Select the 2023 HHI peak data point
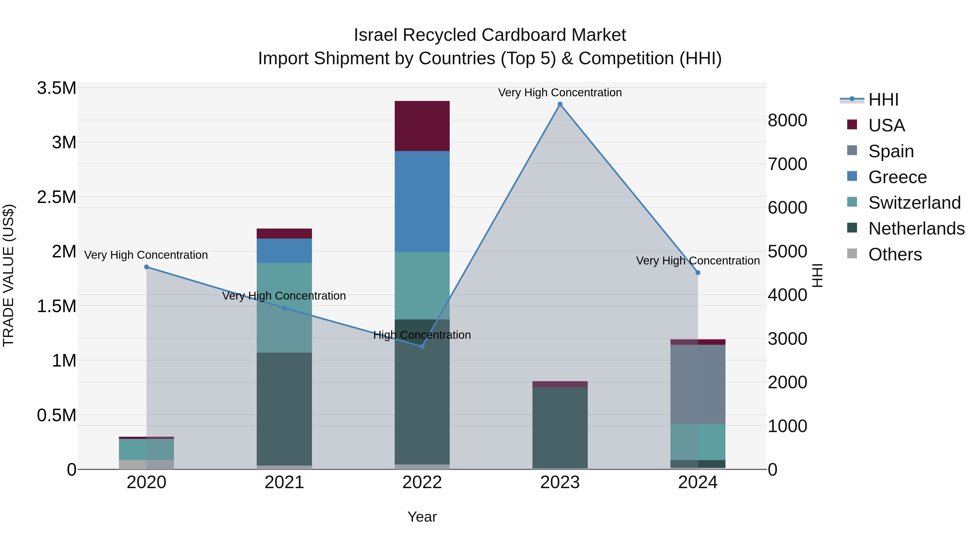This screenshot has height=551, width=980. [560, 104]
